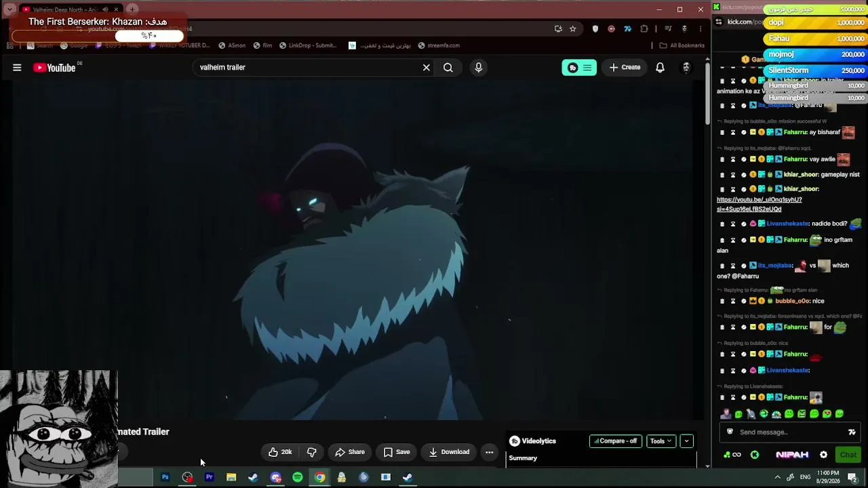This screenshot has width=868, height=488.
Task: Share the Valheim video
Action: click(350, 452)
